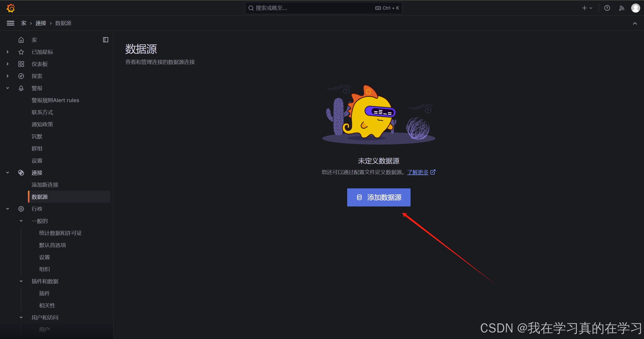
Task: Open 插件和数据 label
Action: 45,281
